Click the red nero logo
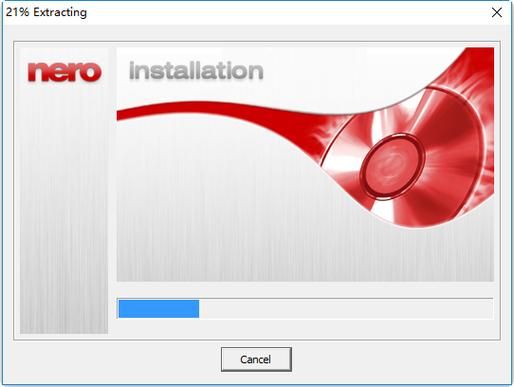This screenshot has width=514, height=387. click(64, 72)
